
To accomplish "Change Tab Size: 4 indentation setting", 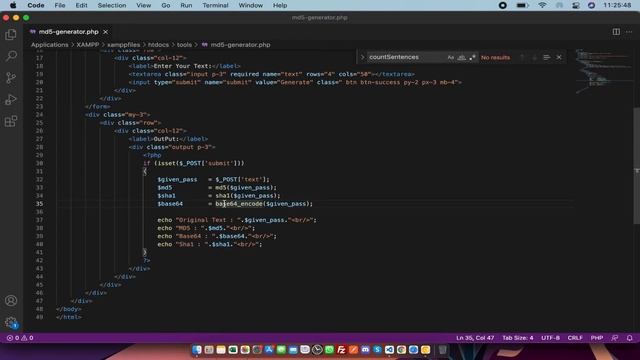I will tap(518, 338).
